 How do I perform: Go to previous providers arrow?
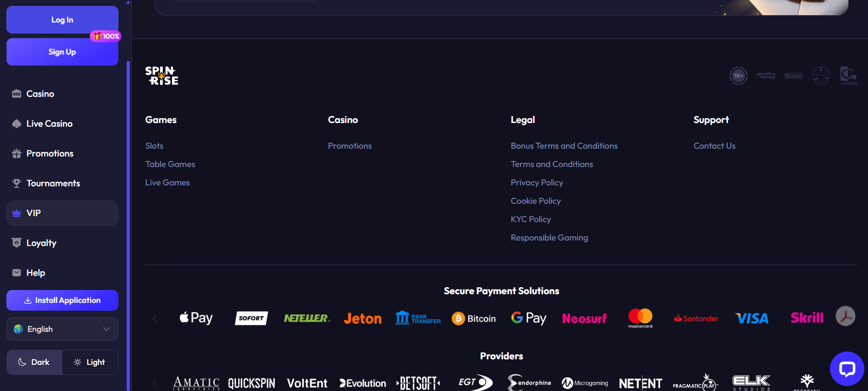tap(155, 383)
